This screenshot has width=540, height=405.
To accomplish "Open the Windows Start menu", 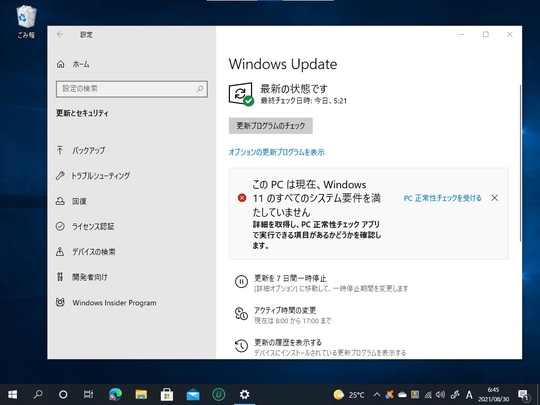I will (12, 394).
